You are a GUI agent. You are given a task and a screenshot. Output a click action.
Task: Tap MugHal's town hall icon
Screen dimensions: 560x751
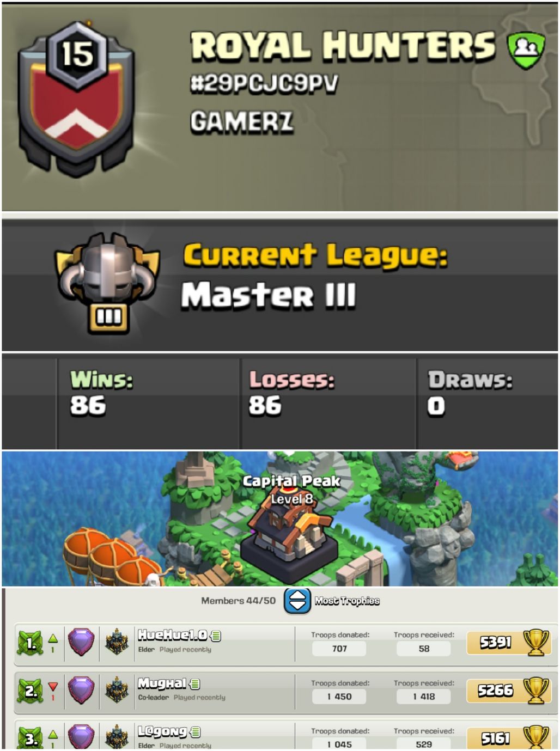coord(117,690)
